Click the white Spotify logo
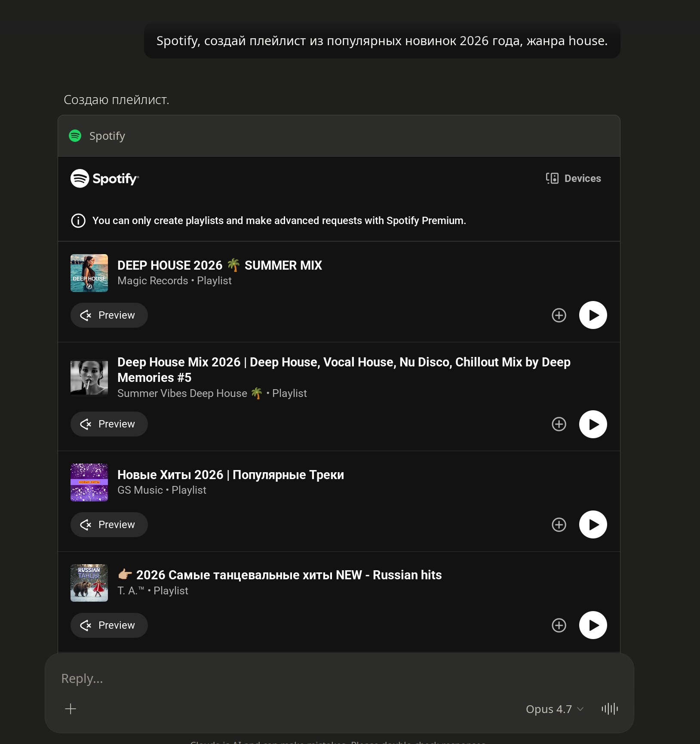The image size is (700, 744). point(104,178)
